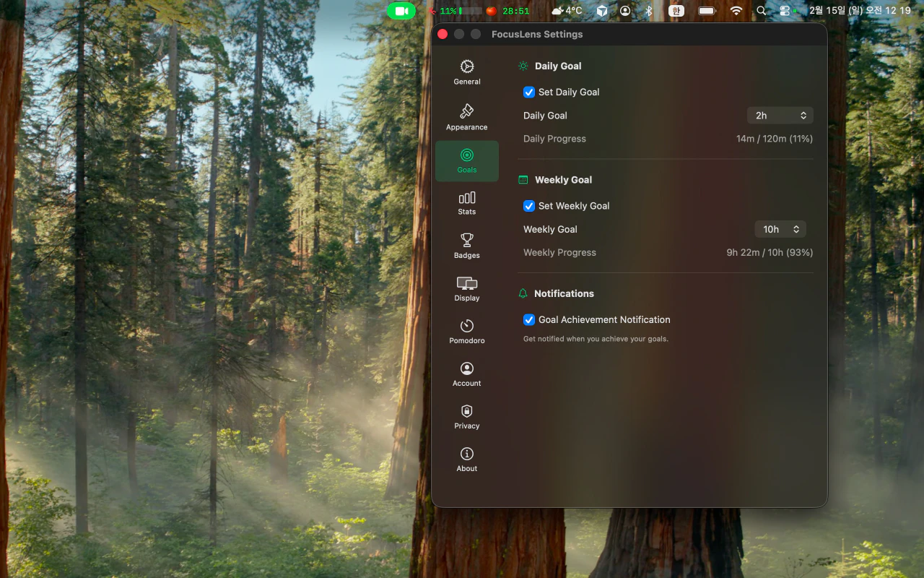Expand the Weekly Goal 10h dropdown
This screenshot has width=924, height=578.
[x=780, y=229]
